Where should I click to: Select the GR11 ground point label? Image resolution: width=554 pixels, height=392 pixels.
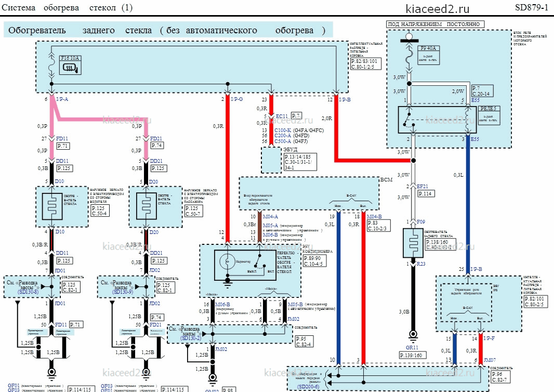pyautogui.click(x=412, y=348)
